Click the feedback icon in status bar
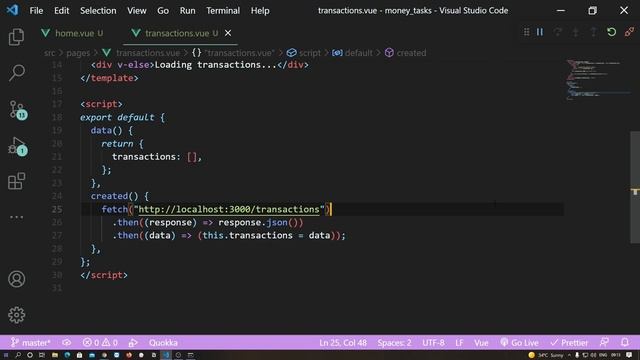The width and height of the screenshot is (640, 360). point(604,342)
